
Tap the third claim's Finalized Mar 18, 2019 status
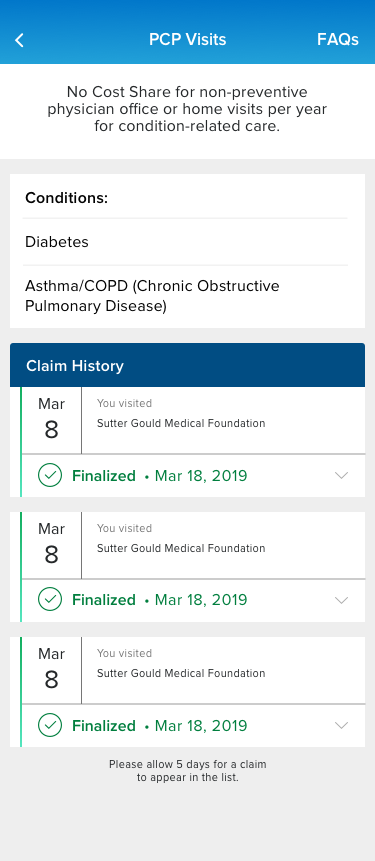click(159, 725)
